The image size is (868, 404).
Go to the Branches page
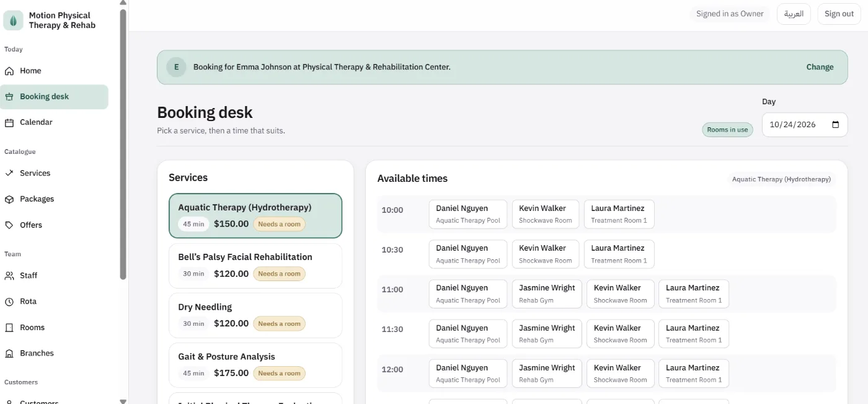click(54, 353)
